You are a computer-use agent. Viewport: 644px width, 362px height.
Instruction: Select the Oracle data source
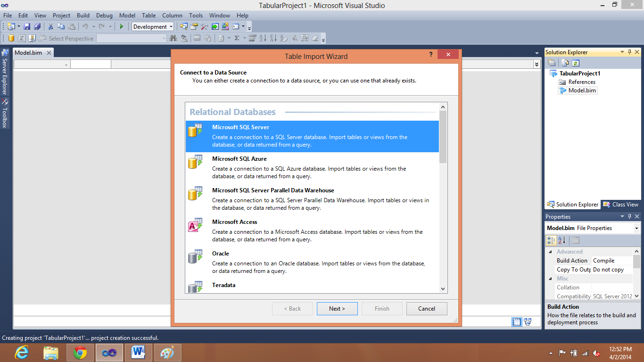tap(312, 263)
